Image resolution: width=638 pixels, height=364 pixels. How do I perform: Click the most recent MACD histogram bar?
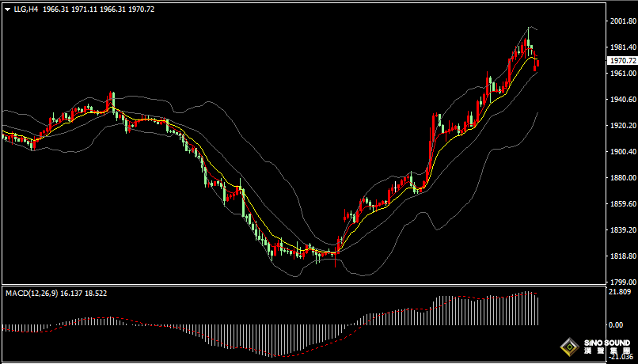coord(537,310)
